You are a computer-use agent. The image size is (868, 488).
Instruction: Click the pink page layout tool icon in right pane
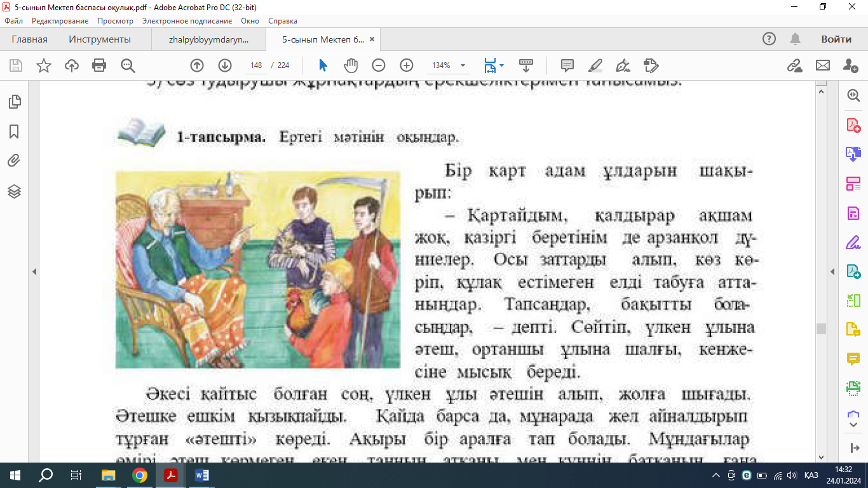pos(853,184)
